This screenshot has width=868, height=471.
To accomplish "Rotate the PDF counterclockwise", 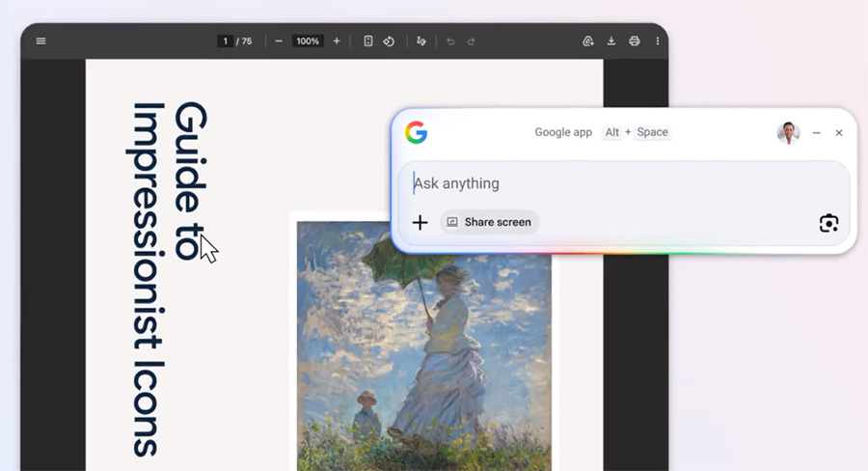I will point(390,41).
